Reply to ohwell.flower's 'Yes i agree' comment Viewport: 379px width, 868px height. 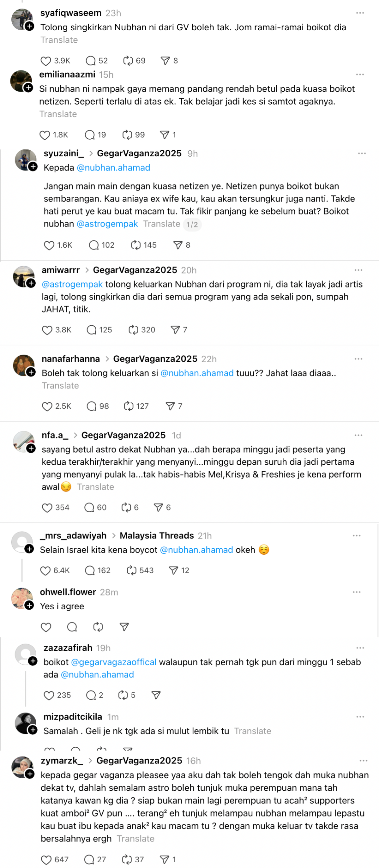tap(72, 627)
